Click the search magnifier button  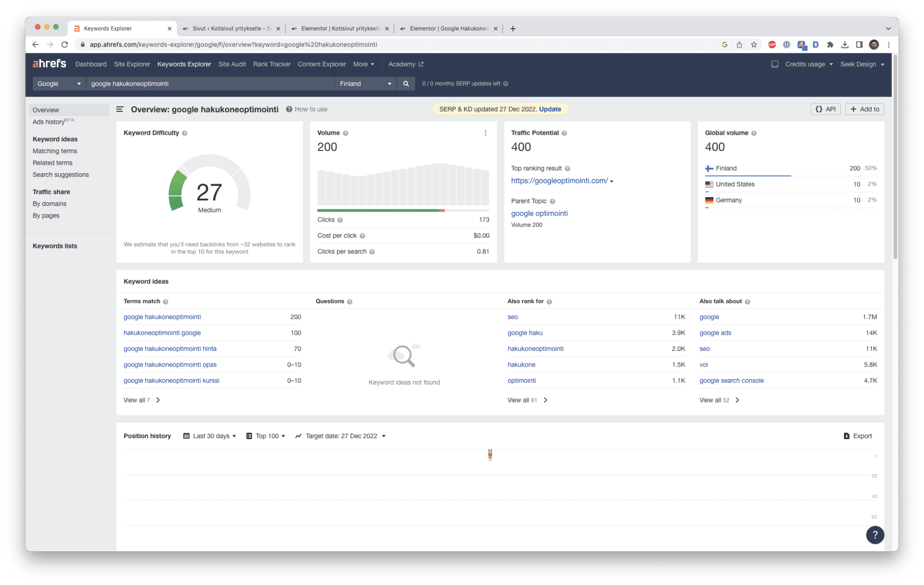406,84
